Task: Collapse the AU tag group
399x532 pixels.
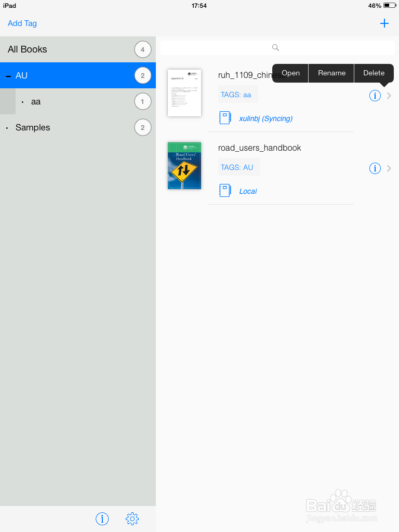Action: click(8, 76)
